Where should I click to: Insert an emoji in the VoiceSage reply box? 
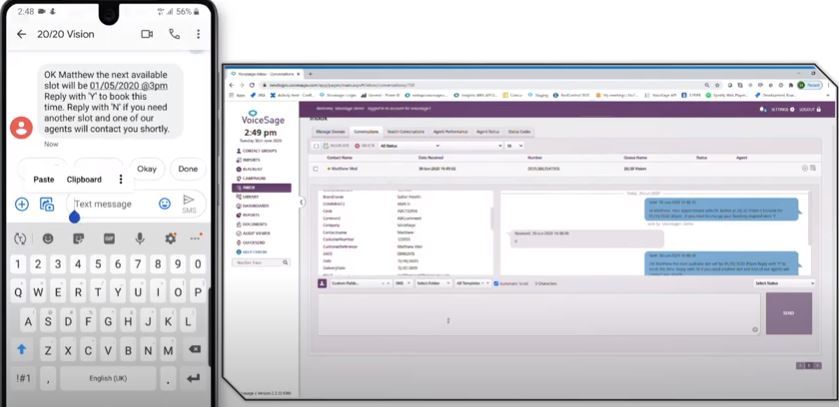tap(755, 330)
